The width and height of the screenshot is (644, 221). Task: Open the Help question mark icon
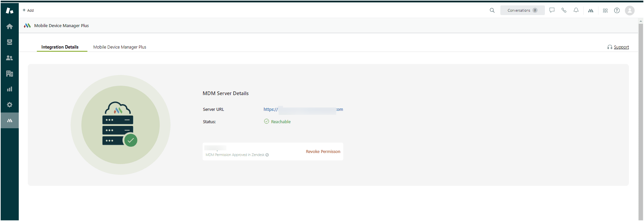617,10
